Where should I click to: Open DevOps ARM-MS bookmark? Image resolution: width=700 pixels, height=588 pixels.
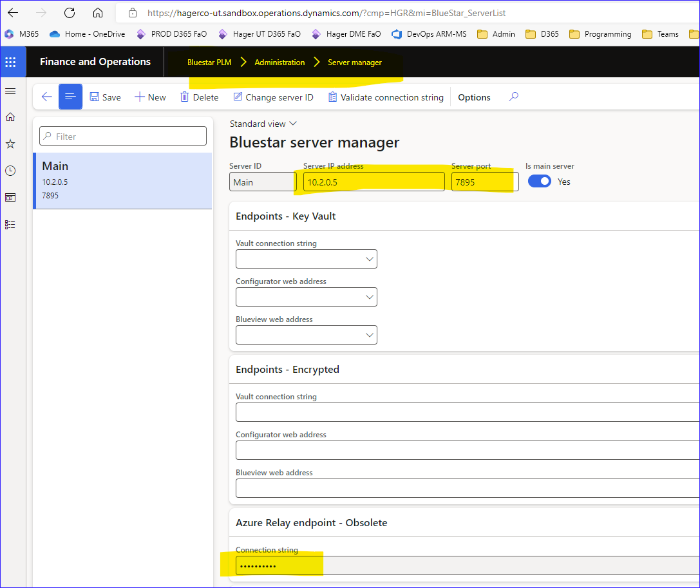(x=429, y=34)
